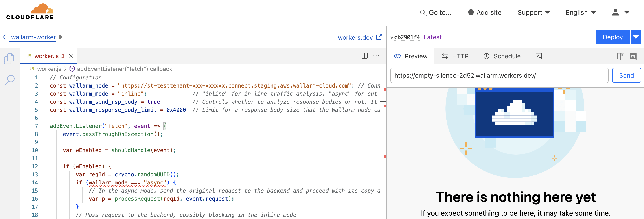Screen dimensions: 644x219
Task: Split the editor view
Action: click(364, 56)
